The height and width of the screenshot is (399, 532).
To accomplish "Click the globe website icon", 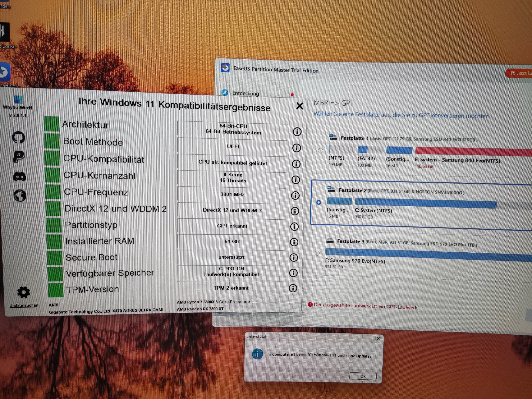I will tap(20, 195).
